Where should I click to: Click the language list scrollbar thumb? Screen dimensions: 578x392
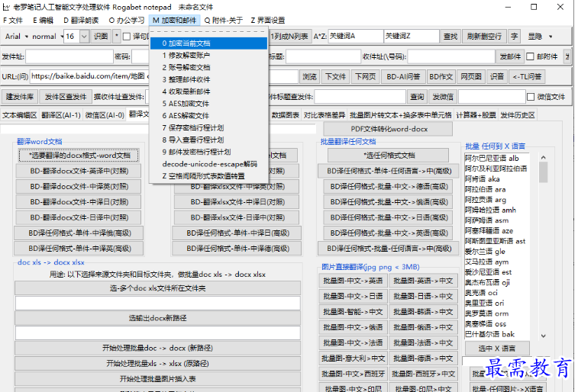pos(543,172)
